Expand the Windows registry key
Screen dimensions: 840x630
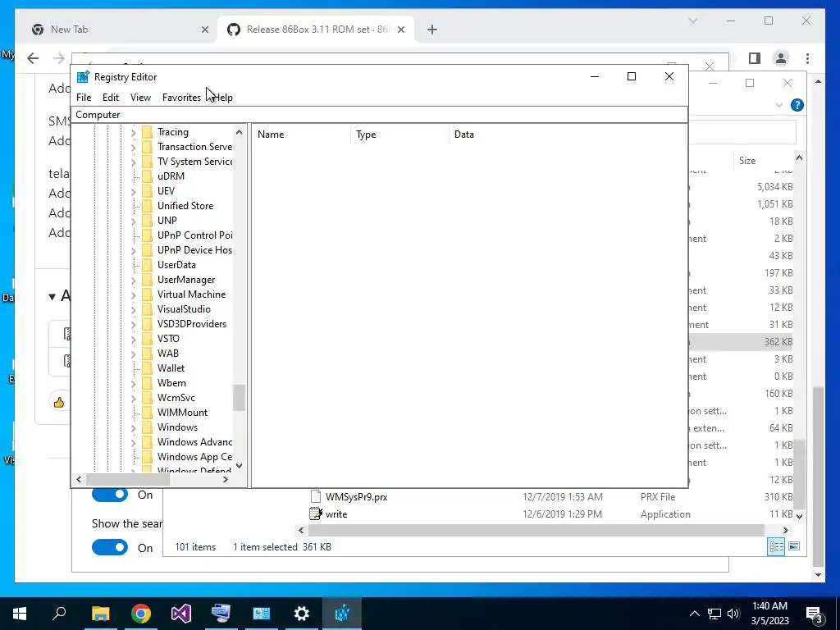point(133,427)
